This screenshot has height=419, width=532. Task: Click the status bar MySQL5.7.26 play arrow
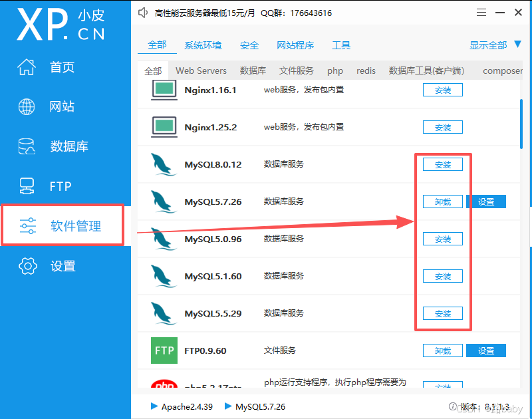(x=228, y=406)
